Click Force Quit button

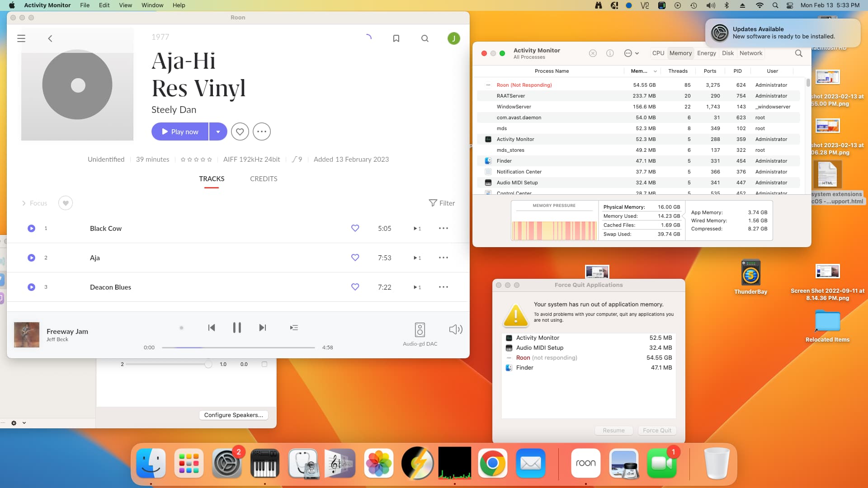(x=657, y=430)
